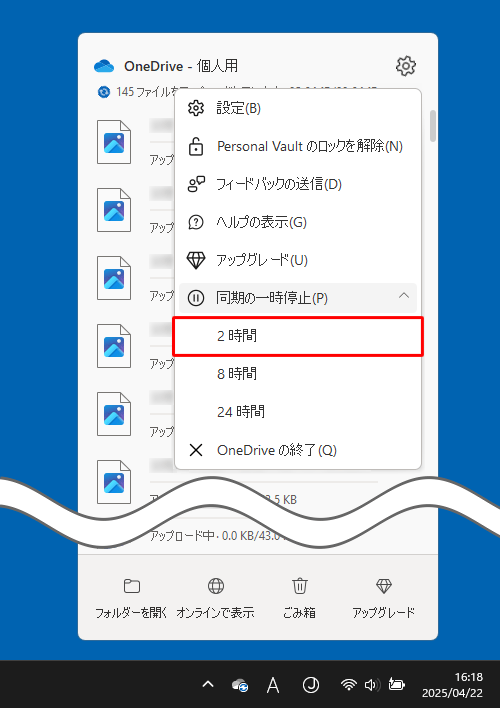Open ヘルプの表示(G) menu item
The height and width of the screenshot is (708, 500).
[298, 222]
